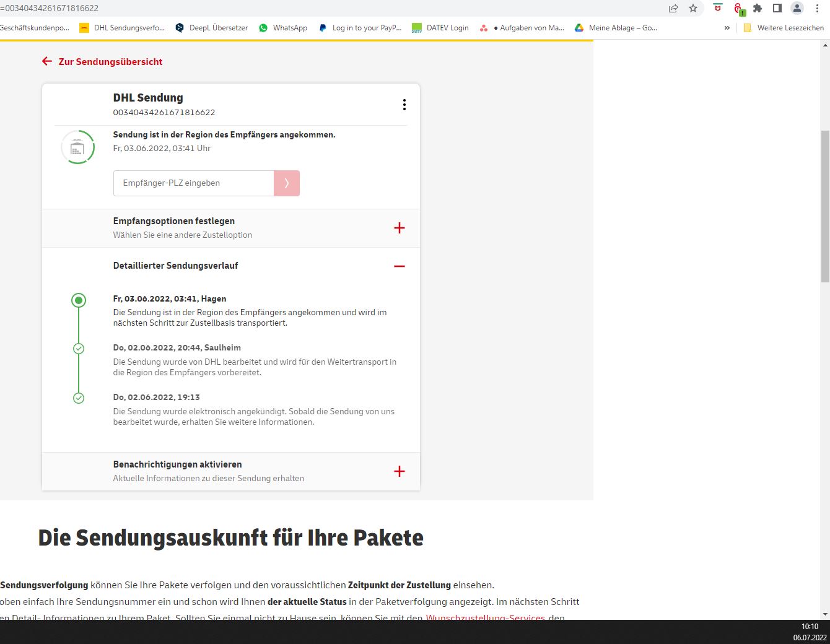Click the scrollbar down arrow
This screenshot has height=644, width=830.
click(825, 615)
